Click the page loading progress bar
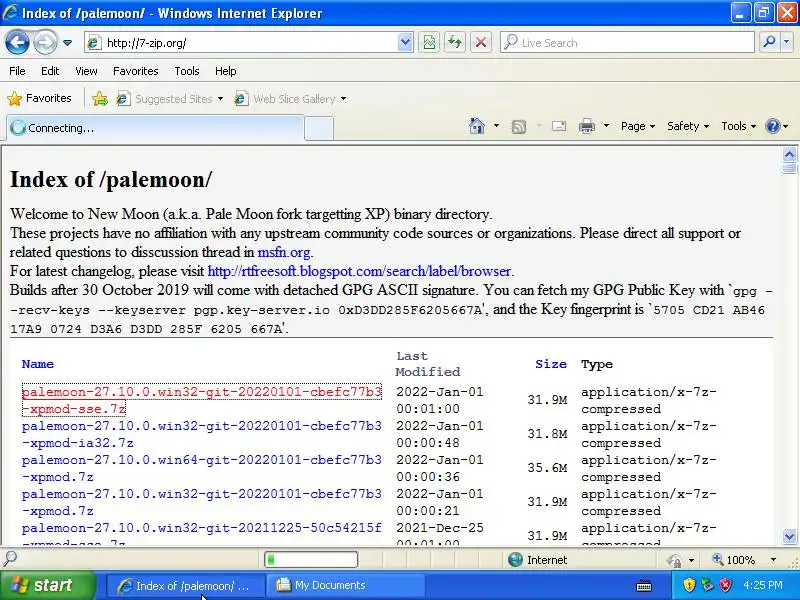The image size is (800, 600). (311, 560)
